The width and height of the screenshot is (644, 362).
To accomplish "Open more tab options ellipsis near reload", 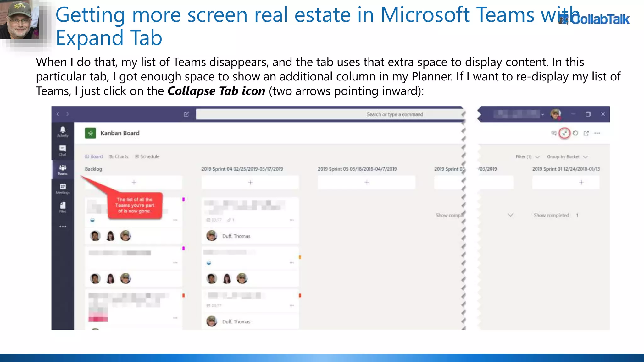I will [x=597, y=133].
